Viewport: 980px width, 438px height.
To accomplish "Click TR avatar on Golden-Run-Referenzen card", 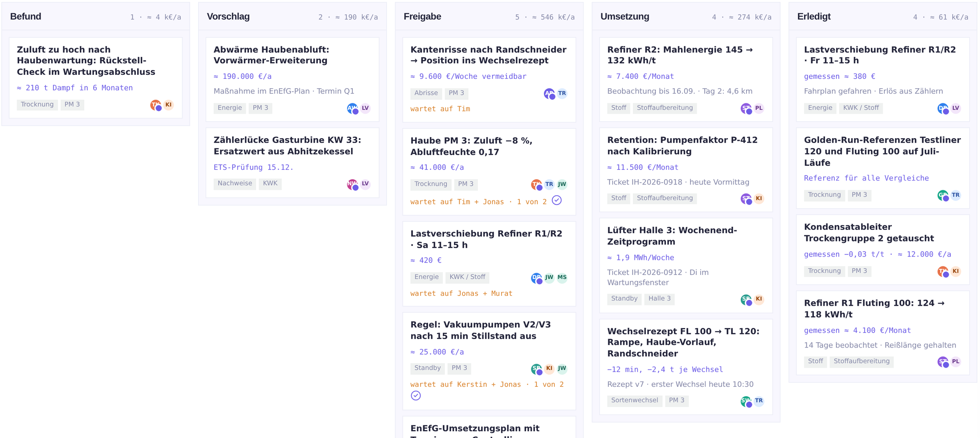I will (x=956, y=195).
